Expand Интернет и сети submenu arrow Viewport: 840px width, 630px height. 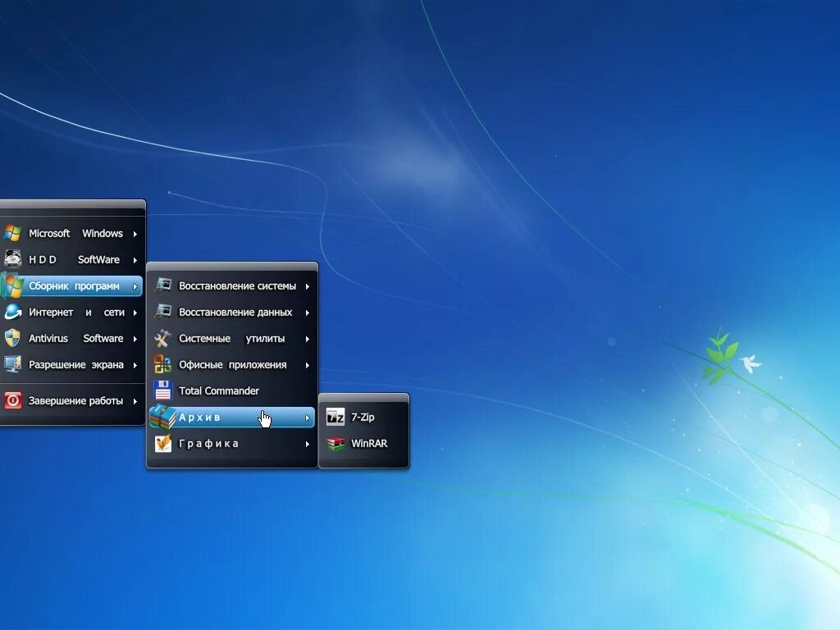(135, 313)
